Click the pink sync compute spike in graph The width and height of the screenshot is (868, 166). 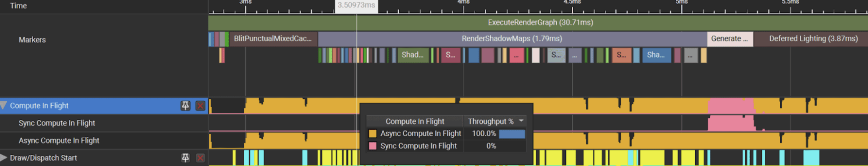tap(731, 123)
